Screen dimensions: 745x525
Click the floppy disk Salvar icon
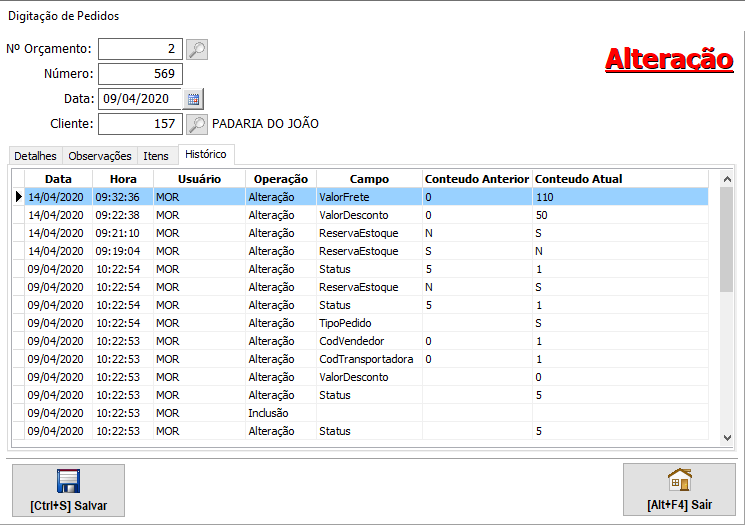coord(68,481)
